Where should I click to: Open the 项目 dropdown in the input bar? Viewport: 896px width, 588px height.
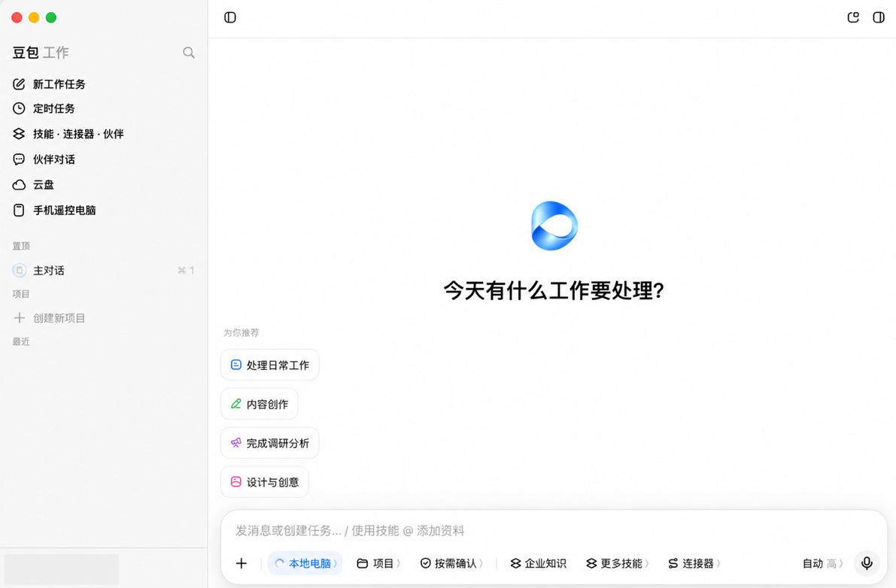click(378, 563)
